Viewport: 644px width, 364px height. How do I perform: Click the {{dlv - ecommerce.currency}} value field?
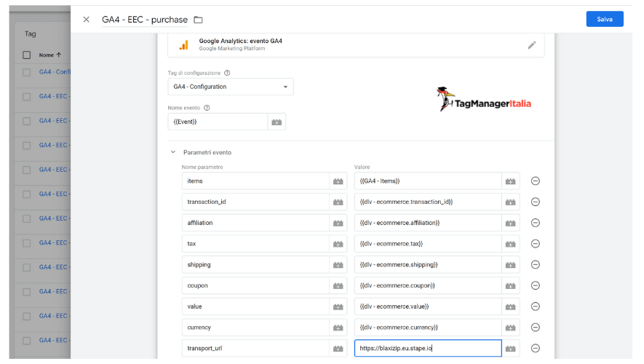point(428,328)
